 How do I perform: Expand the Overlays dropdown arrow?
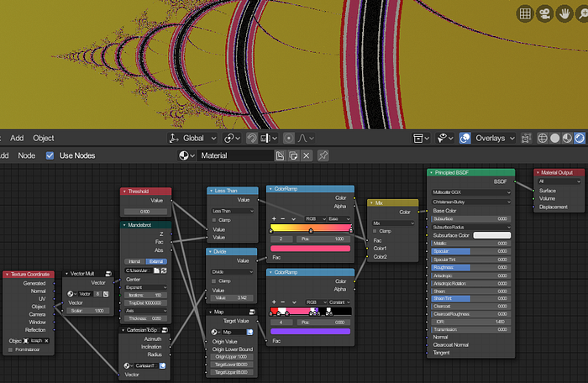click(x=512, y=139)
